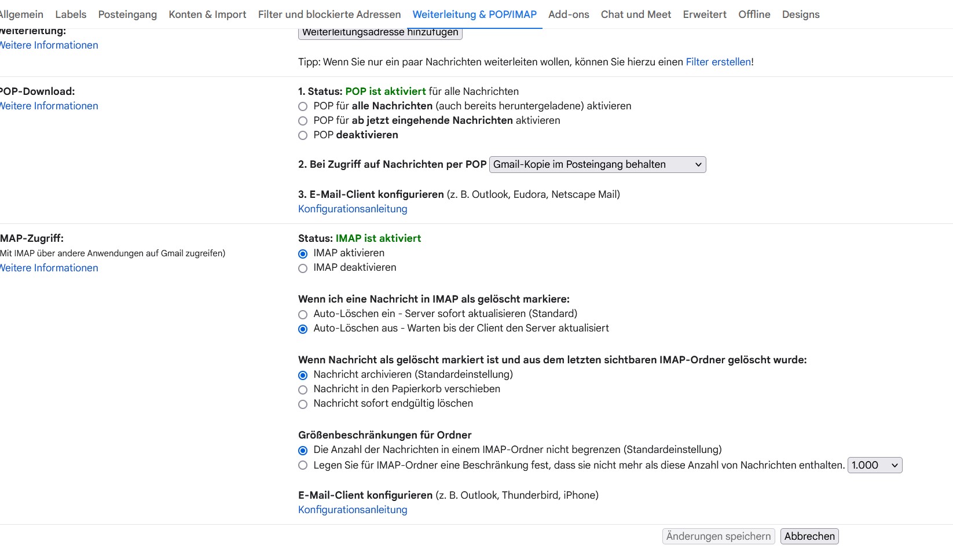Choose Auto-Löschen aus option

303,329
